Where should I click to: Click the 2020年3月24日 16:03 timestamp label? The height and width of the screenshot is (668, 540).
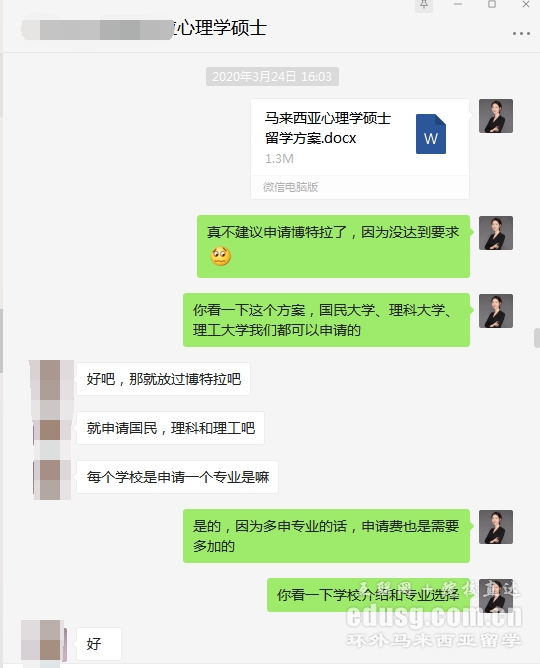[272, 77]
